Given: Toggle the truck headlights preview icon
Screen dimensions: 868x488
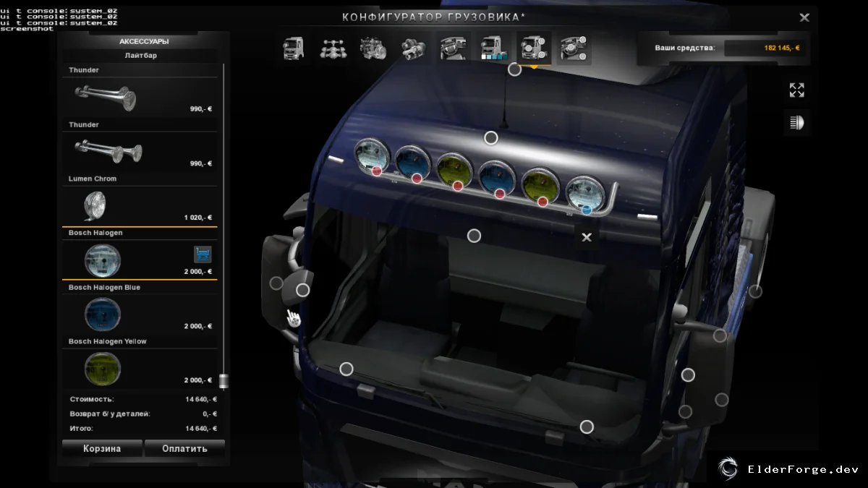Looking at the screenshot, I should 796,122.
